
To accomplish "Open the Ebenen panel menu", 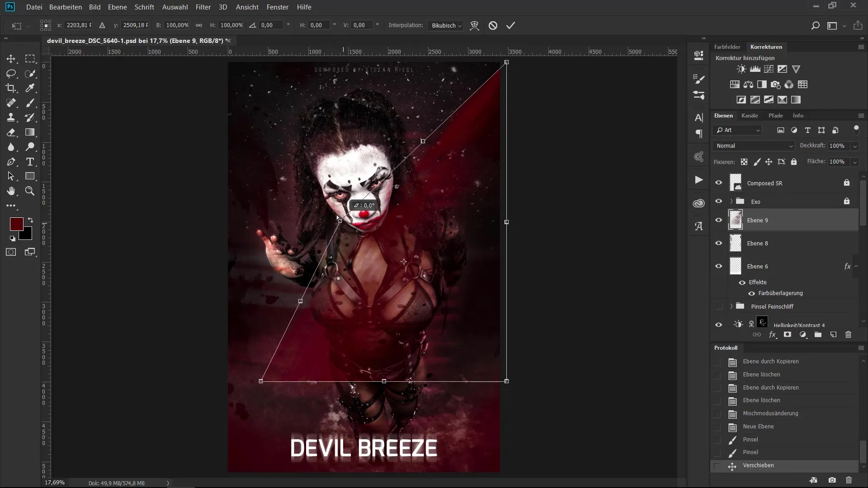I will [861, 116].
